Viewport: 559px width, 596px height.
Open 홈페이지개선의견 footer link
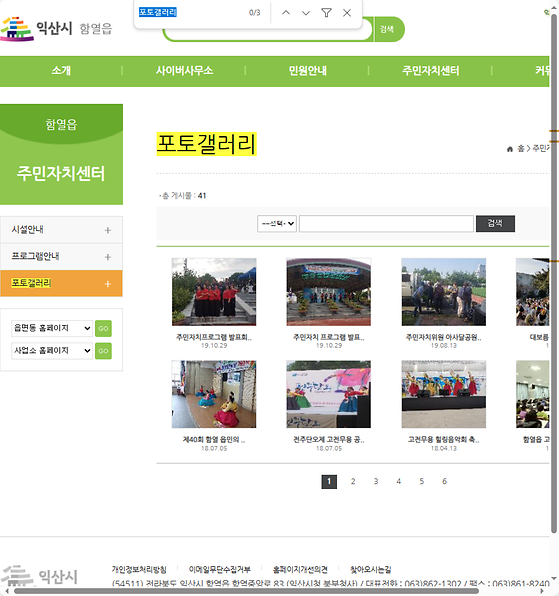(x=300, y=569)
